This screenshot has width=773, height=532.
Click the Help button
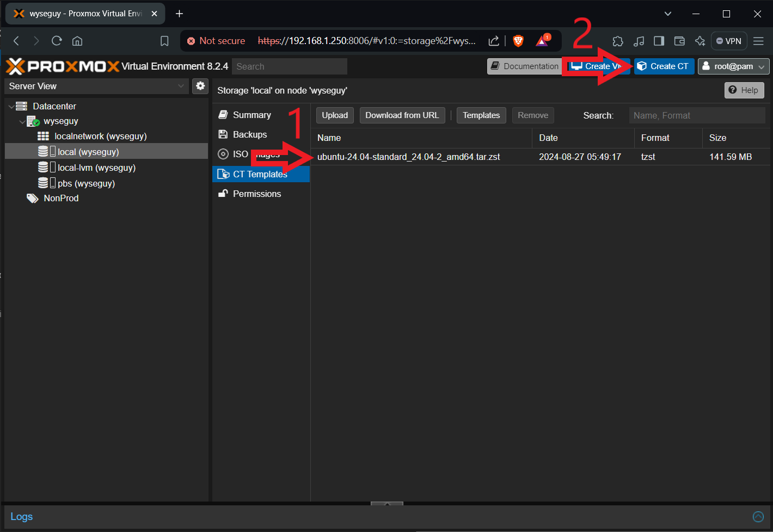744,90
